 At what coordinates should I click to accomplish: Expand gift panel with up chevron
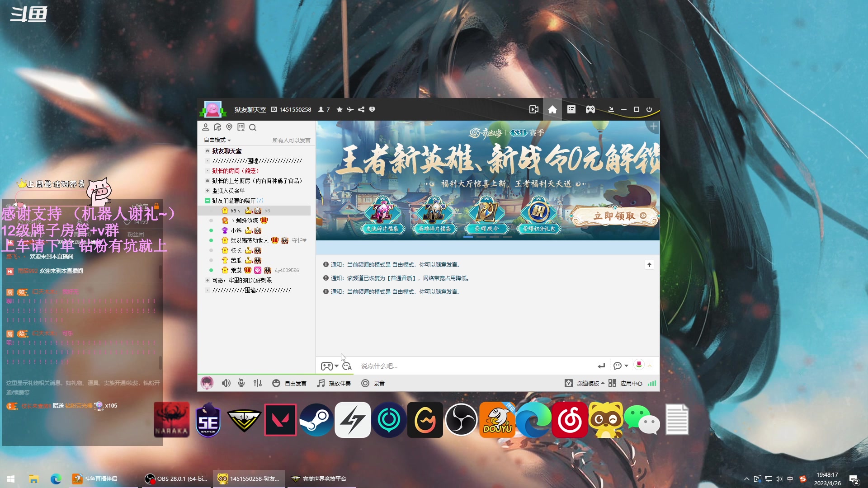(x=650, y=366)
